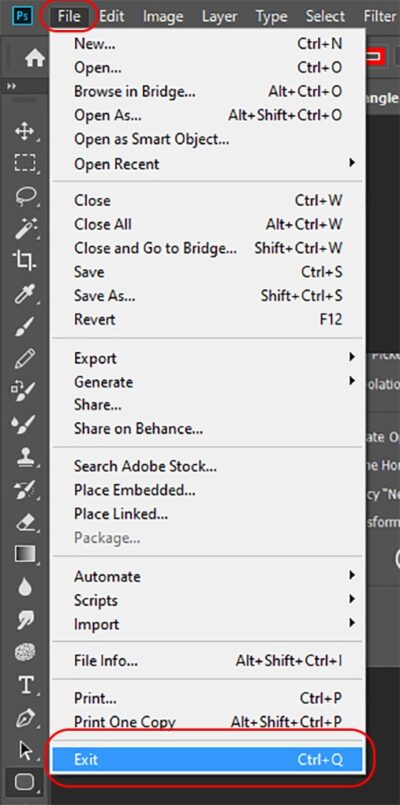Image resolution: width=400 pixels, height=805 pixels.
Task: Choose the Pen tool
Action: 24,717
